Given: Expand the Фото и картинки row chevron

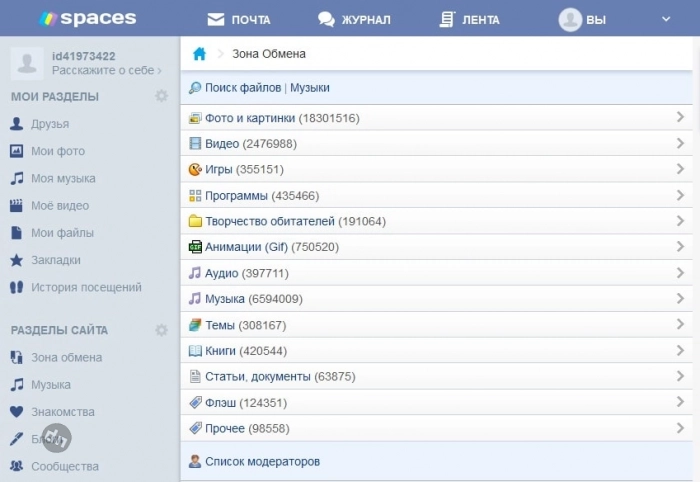Looking at the screenshot, I should tap(680, 118).
